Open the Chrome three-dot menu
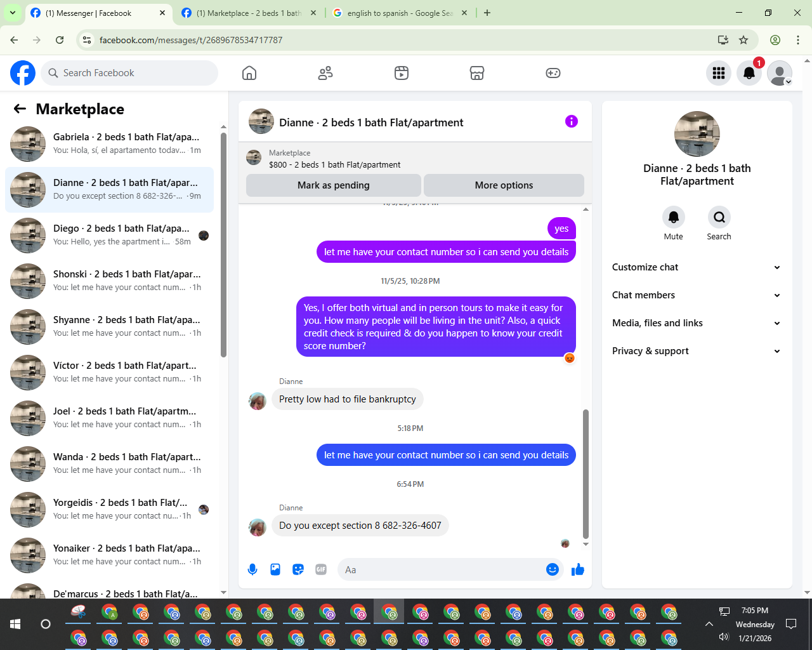812x650 pixels. [x=798, y=40]
